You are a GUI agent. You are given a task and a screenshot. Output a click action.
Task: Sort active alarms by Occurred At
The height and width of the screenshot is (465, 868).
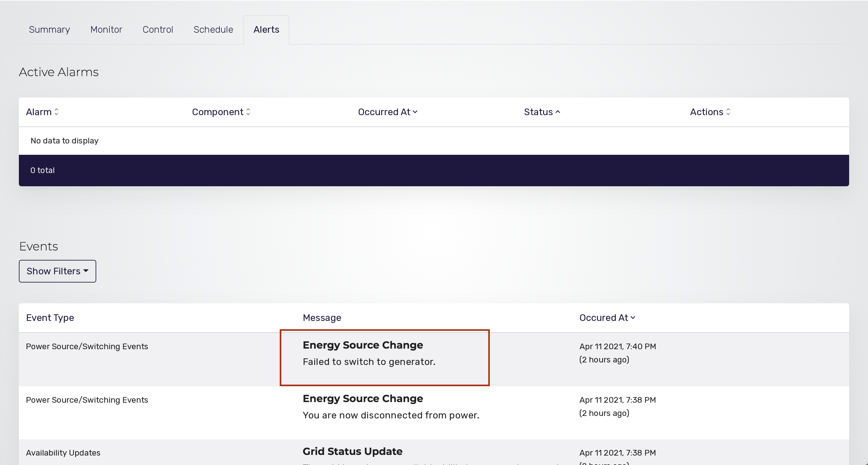(387, 112)
